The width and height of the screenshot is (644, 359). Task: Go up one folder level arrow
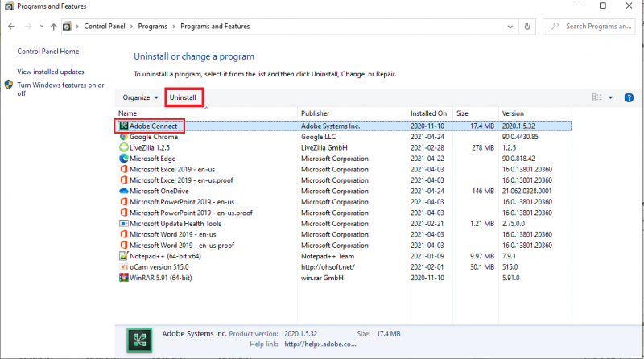[54, 27]
